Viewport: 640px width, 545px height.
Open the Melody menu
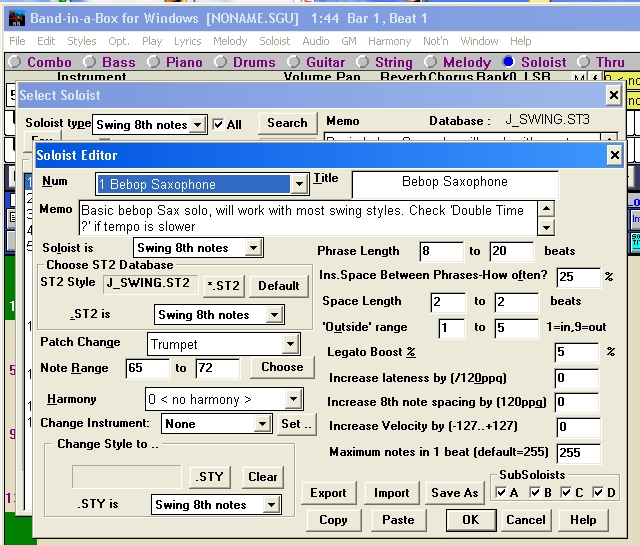pyautogui.click(x=230, y=41)
